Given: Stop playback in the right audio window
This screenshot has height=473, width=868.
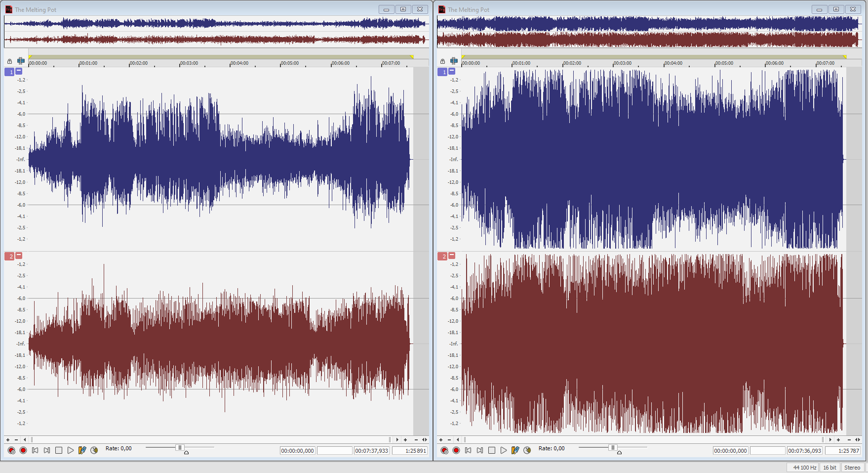Looking at the screenshot, I should (492, 450).
